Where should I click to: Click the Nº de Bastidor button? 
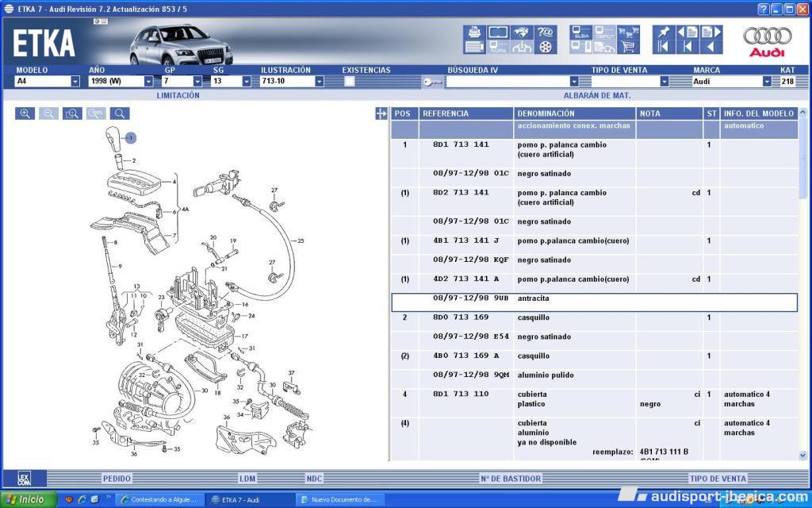point(511,479)
